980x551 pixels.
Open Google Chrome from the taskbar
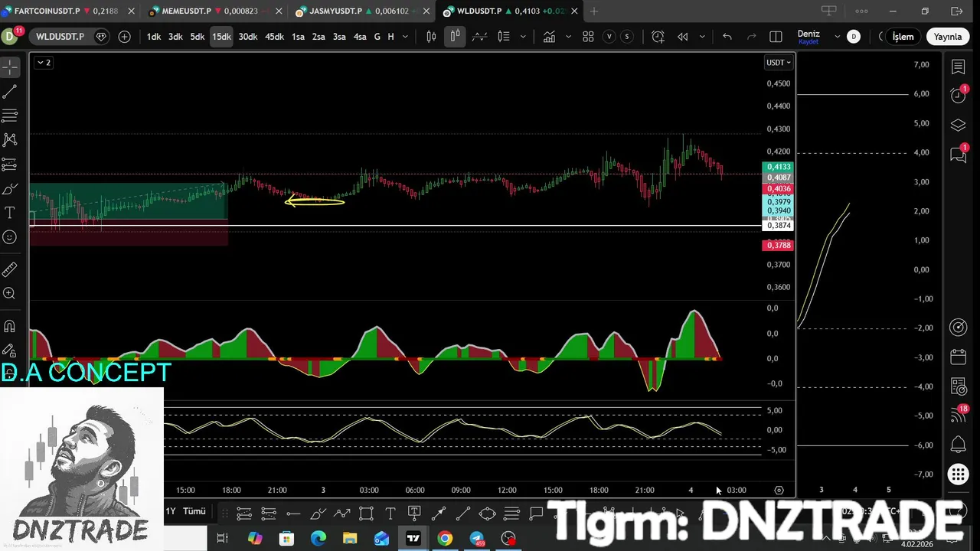pyautogui.click(x=445, y=539)
